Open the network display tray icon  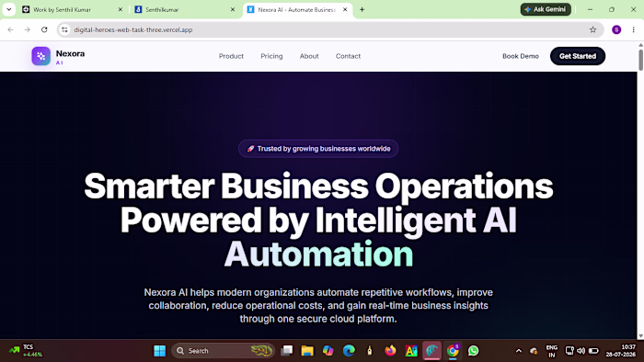(x=569, y=351)
